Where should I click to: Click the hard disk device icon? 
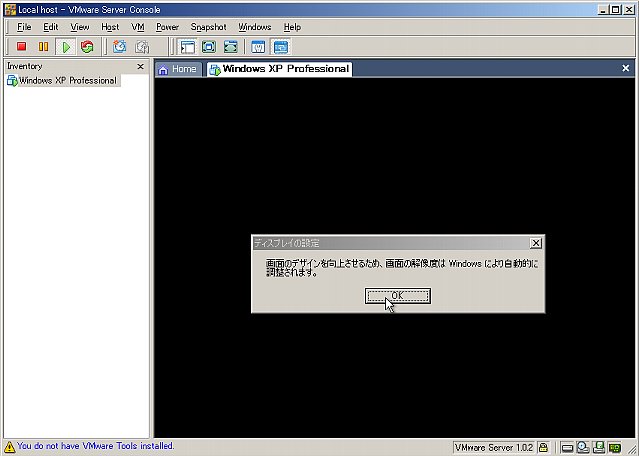click(x=567, y=448)
